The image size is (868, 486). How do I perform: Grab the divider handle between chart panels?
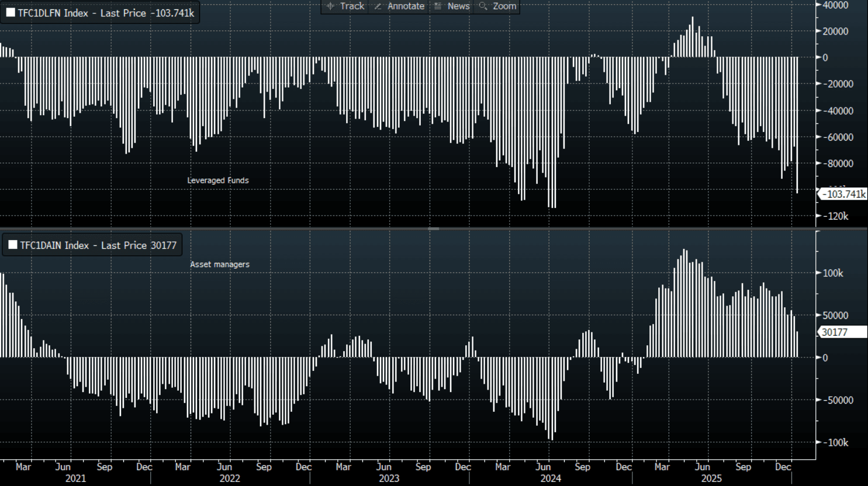click(x=433, y=228)
